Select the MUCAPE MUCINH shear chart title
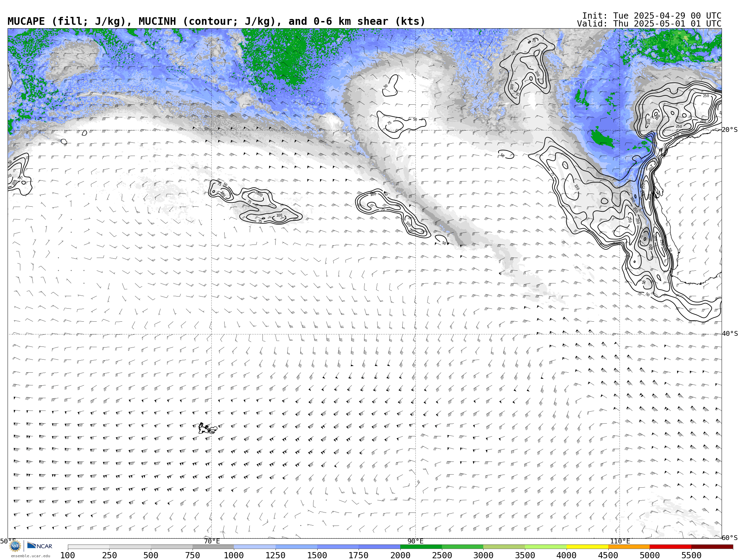 (x=216, y=21)
